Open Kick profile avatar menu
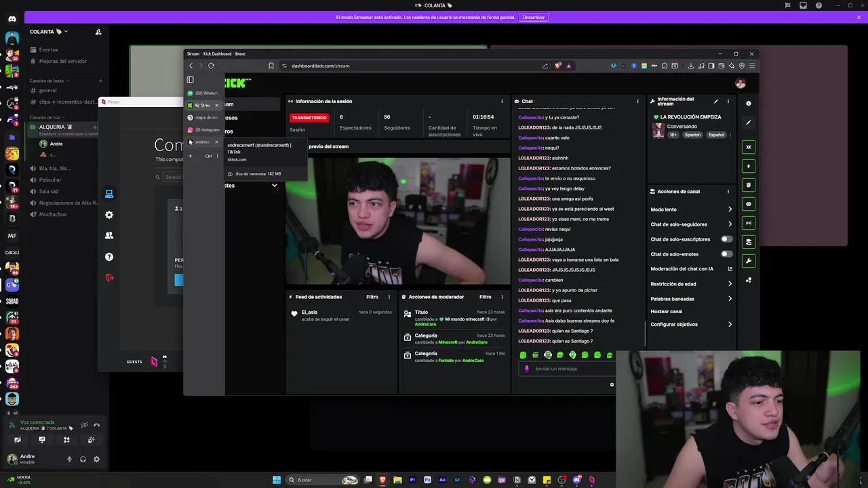This screenshot has height=488, width=868. (x=740, y=83)
